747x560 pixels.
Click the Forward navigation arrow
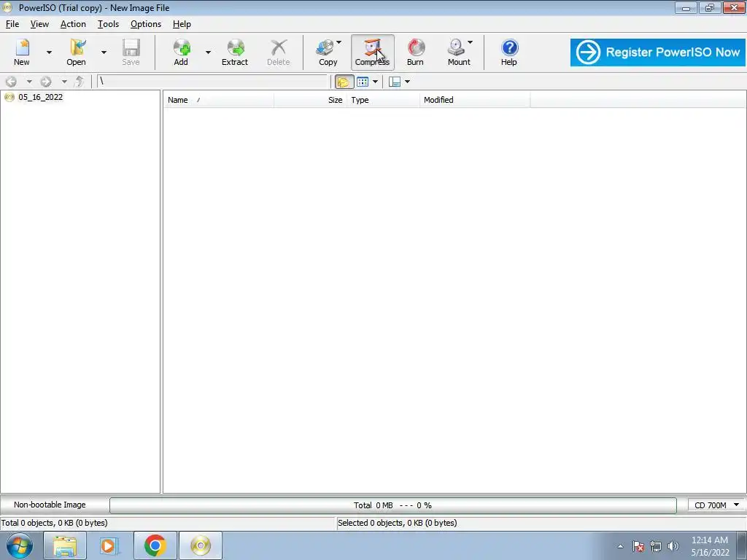pyautogui.click(x=46, y=82)
